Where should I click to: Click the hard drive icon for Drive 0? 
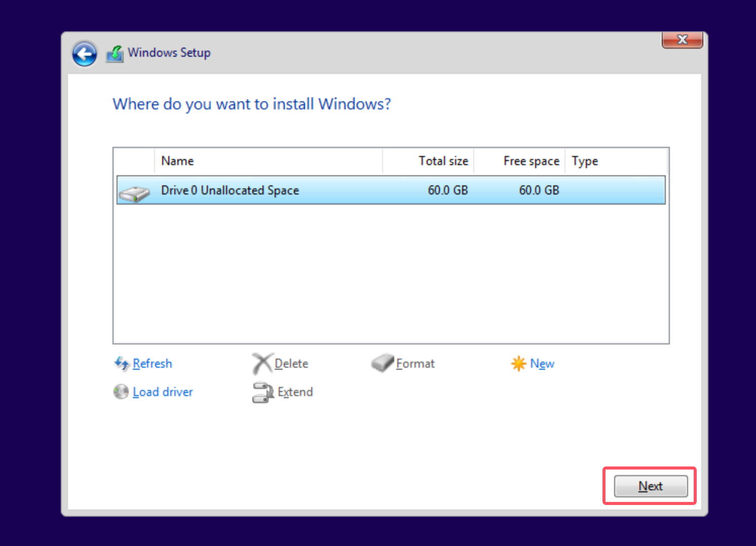coord(134,193)
